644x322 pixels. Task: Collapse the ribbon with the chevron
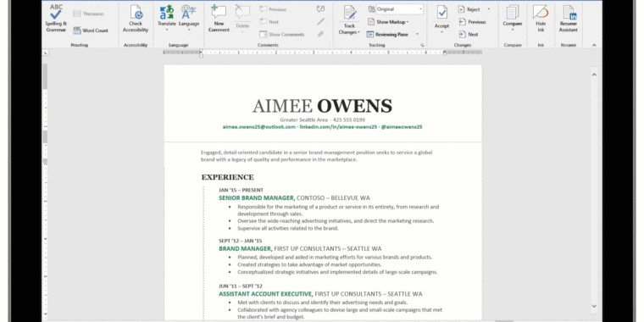point(594,45)
